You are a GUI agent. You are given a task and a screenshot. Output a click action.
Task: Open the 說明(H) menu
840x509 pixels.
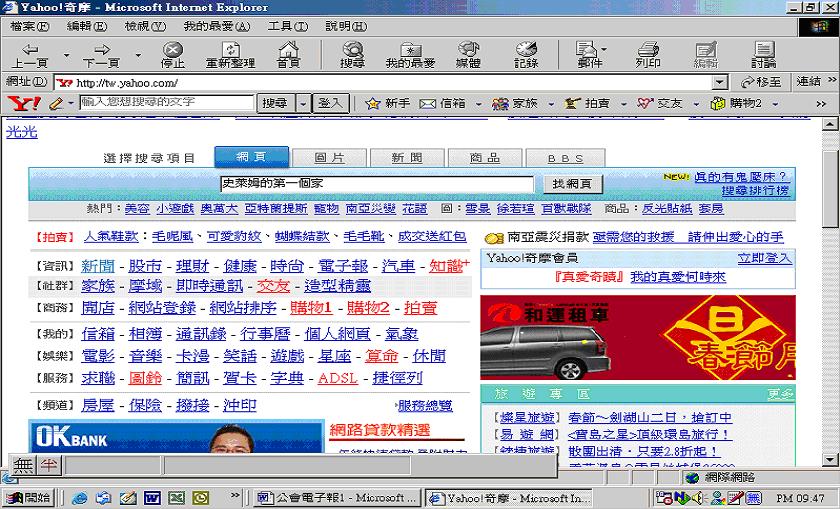[347, 26]
